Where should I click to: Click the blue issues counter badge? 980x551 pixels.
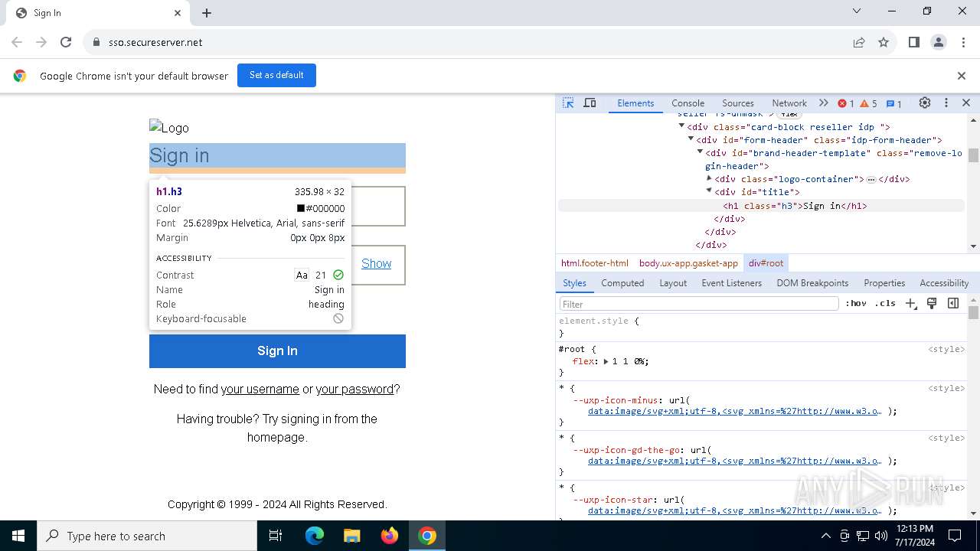tap(893, 103)
